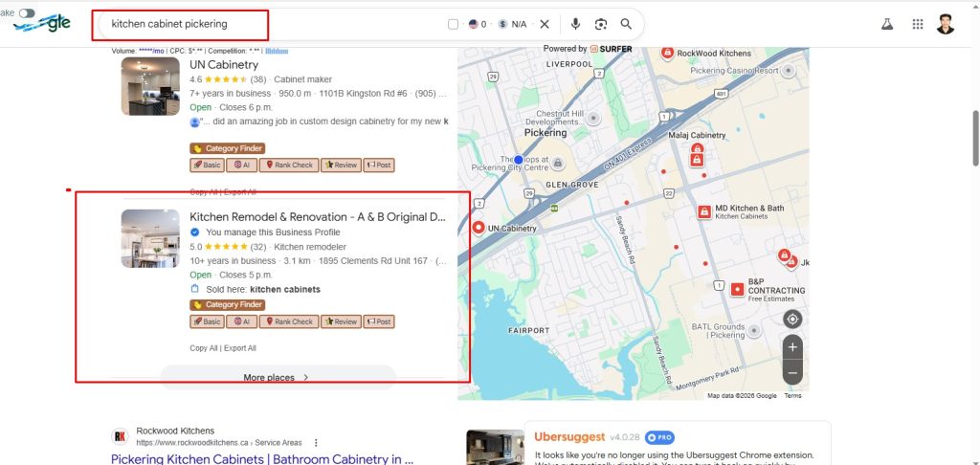Click Rank Check under UN Cabinetry

point(289,165)
